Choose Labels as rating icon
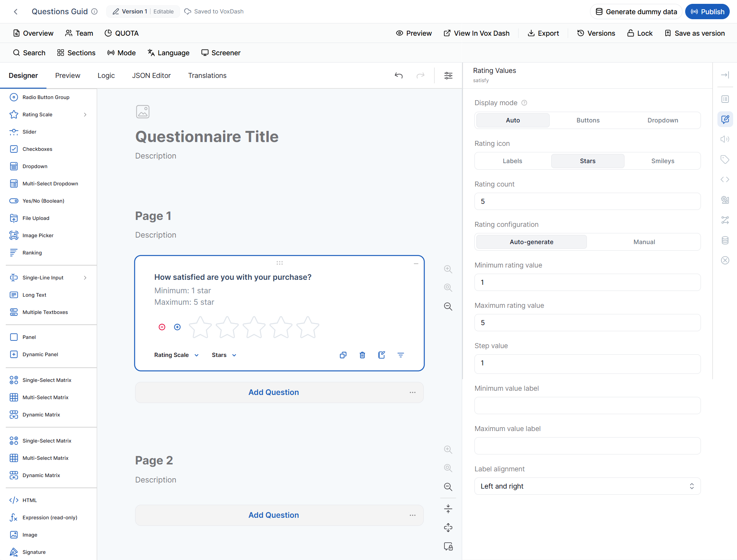The height and width of the screenshot is (560, 737). click(x=512, y=161)
